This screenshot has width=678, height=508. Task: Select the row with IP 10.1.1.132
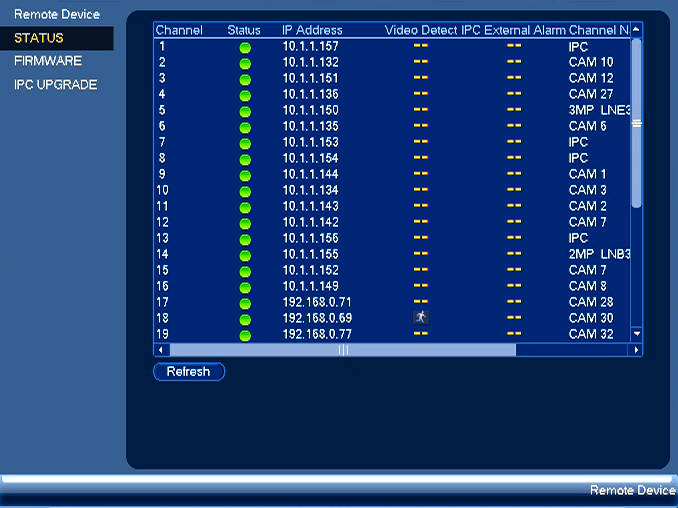[x=393, y=62]
